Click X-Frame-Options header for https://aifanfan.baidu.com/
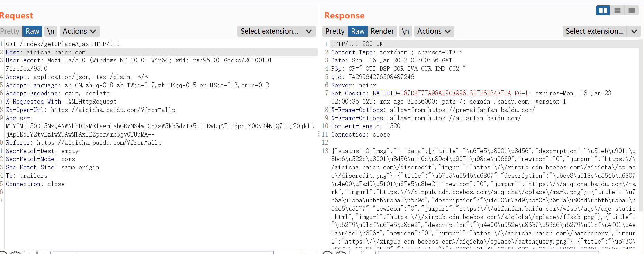The image size is (644, 254). [x=426, y=118]
